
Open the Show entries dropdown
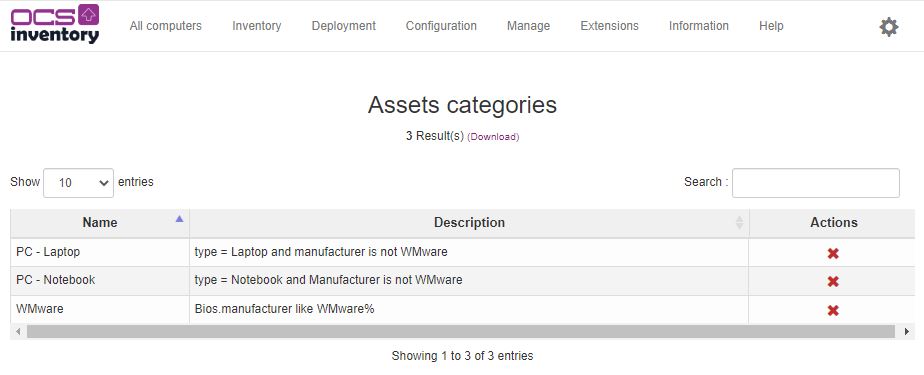click(x=78, y=183)
